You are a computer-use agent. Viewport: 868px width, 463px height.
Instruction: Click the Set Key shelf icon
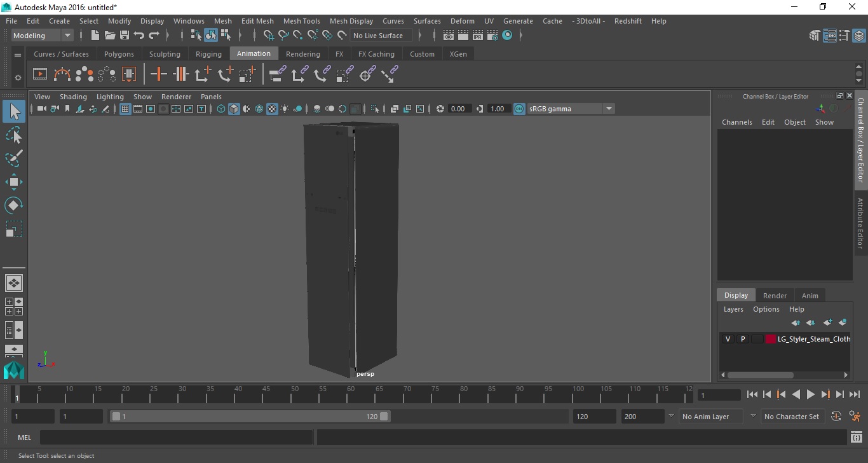[x=158, y=74]
